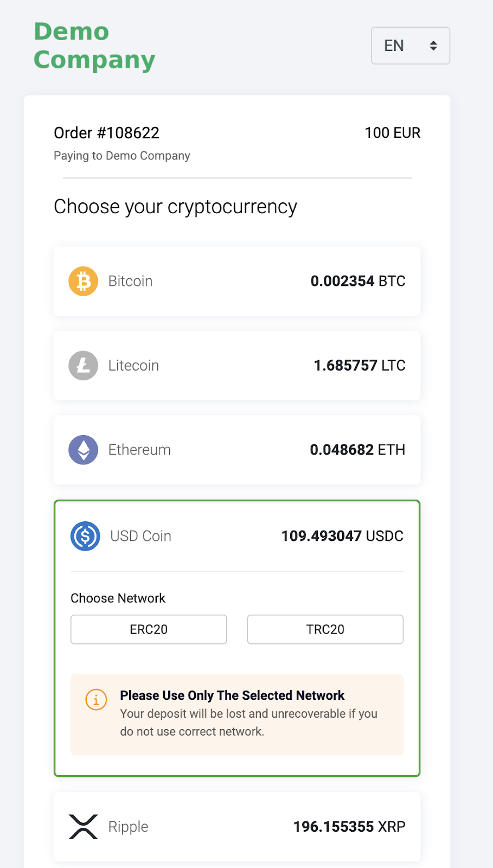Viewport: 493px width, 868px height.
Task: Open the EN language dropdown
Action: tap(411, 46)
